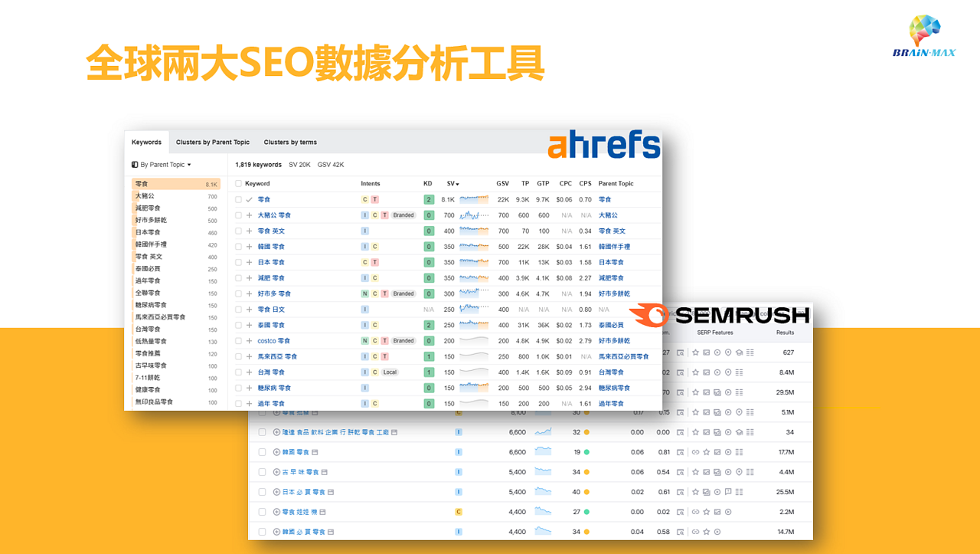Open the 韓國伴手禮 parent topic link

614,247
